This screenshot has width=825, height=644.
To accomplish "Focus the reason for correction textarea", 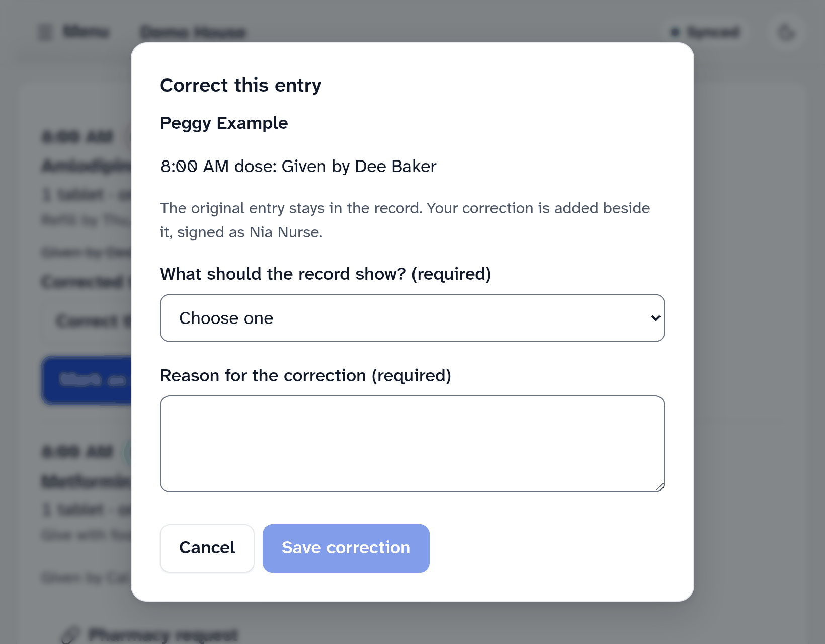I will (x=412, y=444).
